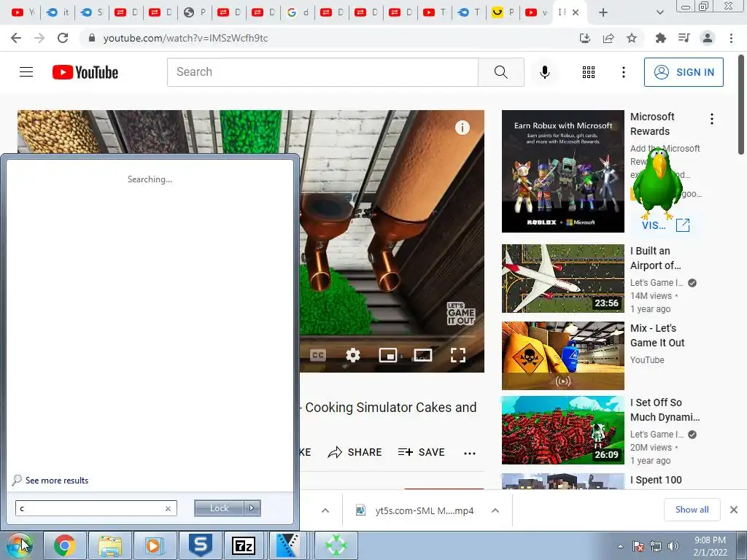The image size is (747, 560).
Task: Start voice search with the microphone icon
Action: pyautogui.click(x=545, y=72)
